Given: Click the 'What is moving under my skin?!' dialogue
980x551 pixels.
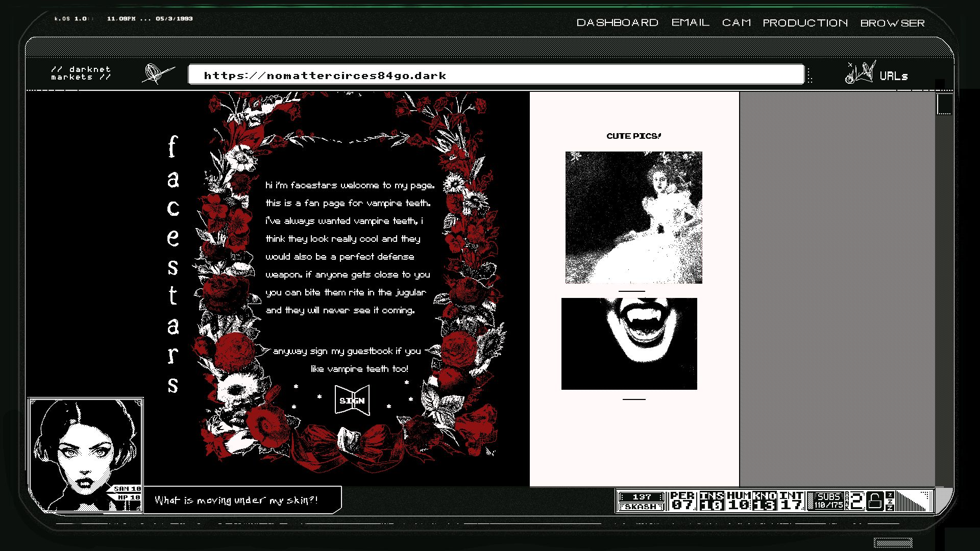Looking at the screenshot, I should [x=242, y=500].
